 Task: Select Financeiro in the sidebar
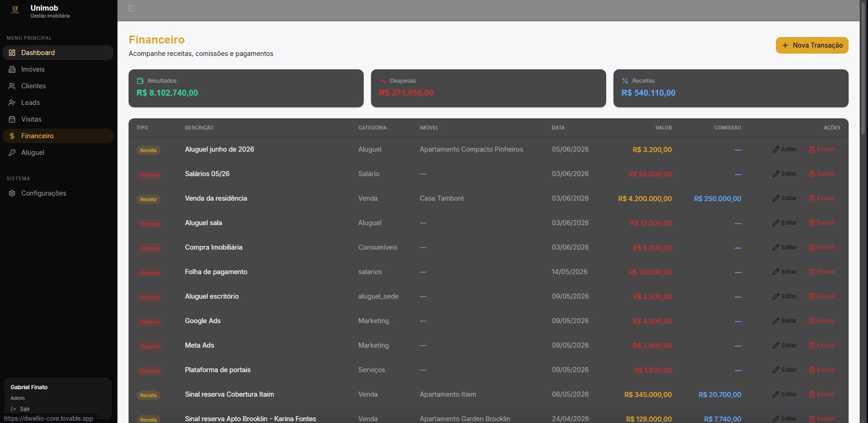58,136
